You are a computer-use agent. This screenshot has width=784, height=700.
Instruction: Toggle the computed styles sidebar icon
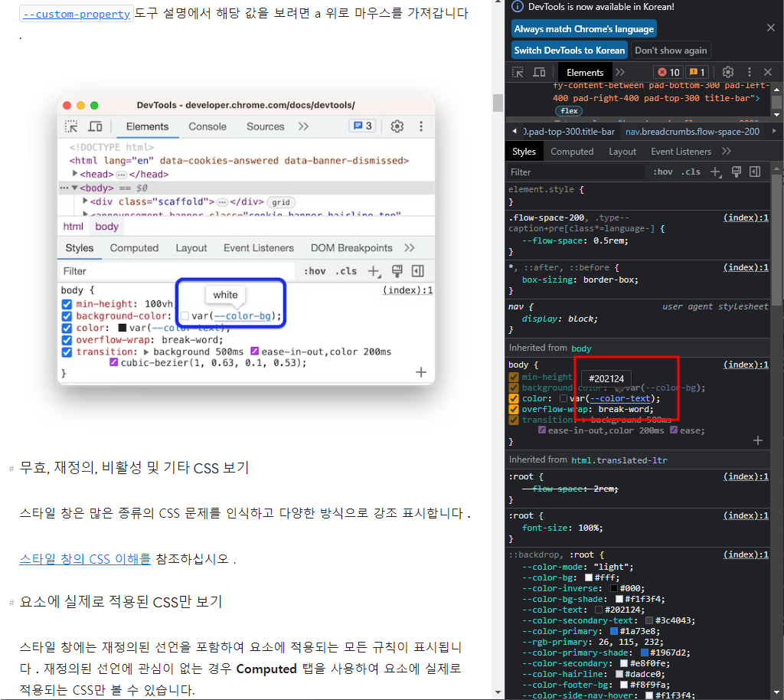[755, 172]
